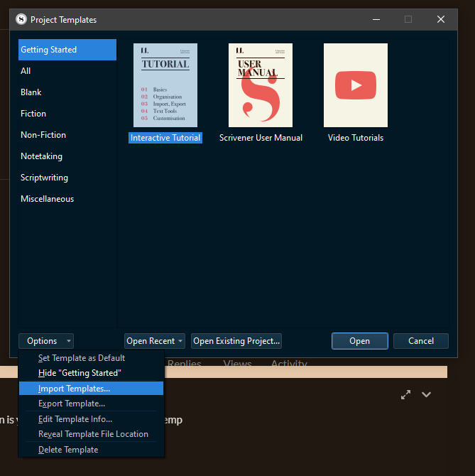Image resolution: width=475 pixels, height=476 pixels.
Task: Select the Scriptwriting category
Action: [67, 178]
